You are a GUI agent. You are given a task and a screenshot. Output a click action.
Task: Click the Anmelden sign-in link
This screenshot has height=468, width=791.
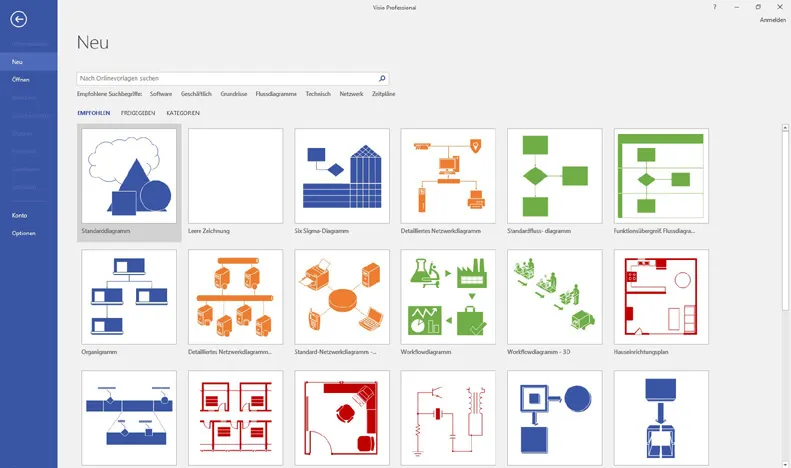pos(772,20)
